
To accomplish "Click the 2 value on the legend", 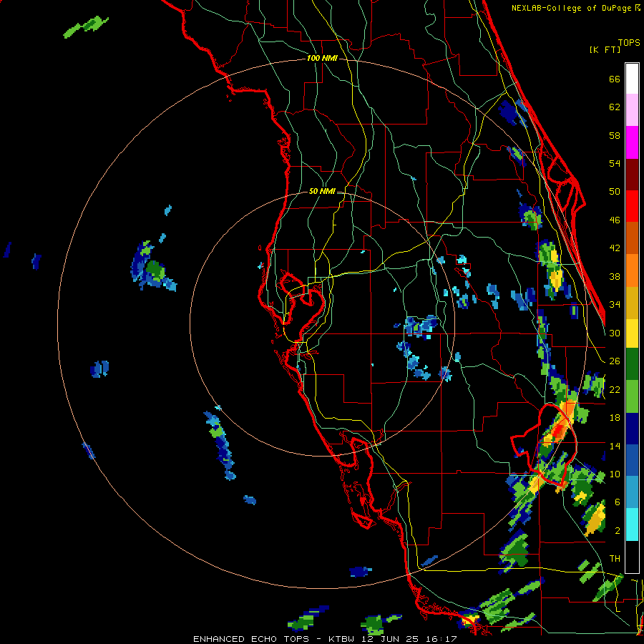I will (x=618, y=530).
